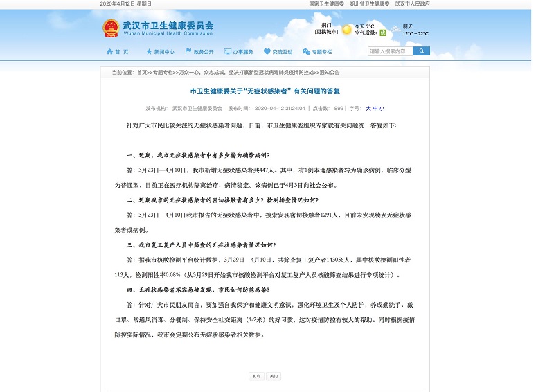Open 通知公告 in the breadcrumb
Screen dimensions: 554x392
[x=330, y=73]
